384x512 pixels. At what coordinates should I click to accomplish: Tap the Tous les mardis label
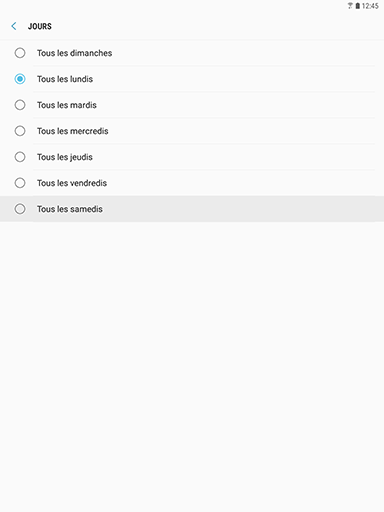(67, 105)
